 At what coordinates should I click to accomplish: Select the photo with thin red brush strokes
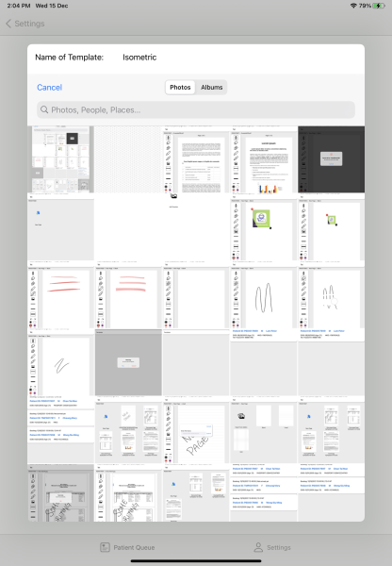[x=60, y=294]
